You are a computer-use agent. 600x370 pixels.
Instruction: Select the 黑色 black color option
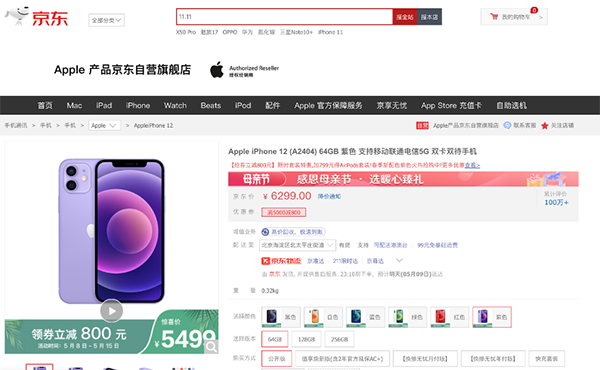click(x=281, y=317)
